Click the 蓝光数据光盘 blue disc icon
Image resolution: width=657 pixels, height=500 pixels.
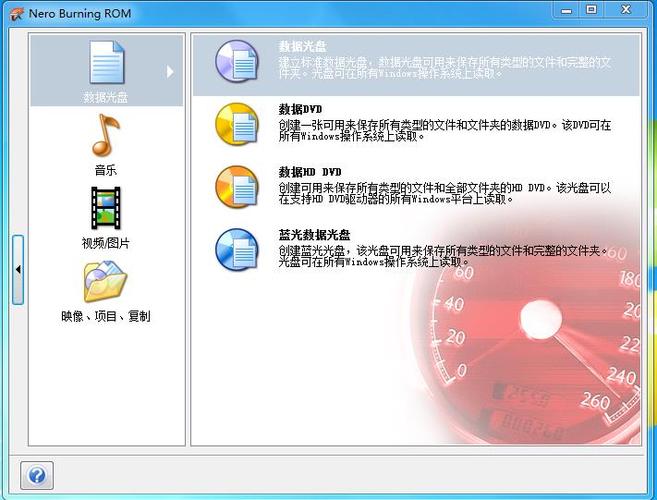click(236, 249)
